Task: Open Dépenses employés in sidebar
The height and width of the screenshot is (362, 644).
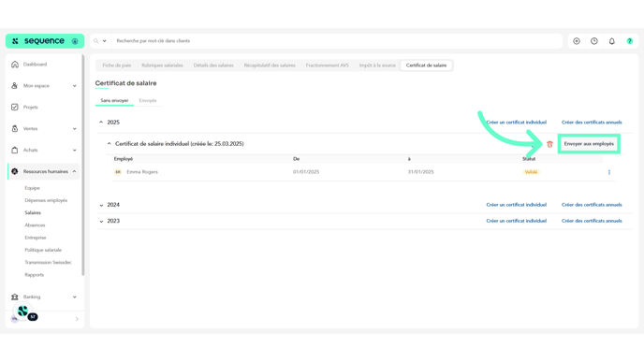Action: 46,200
